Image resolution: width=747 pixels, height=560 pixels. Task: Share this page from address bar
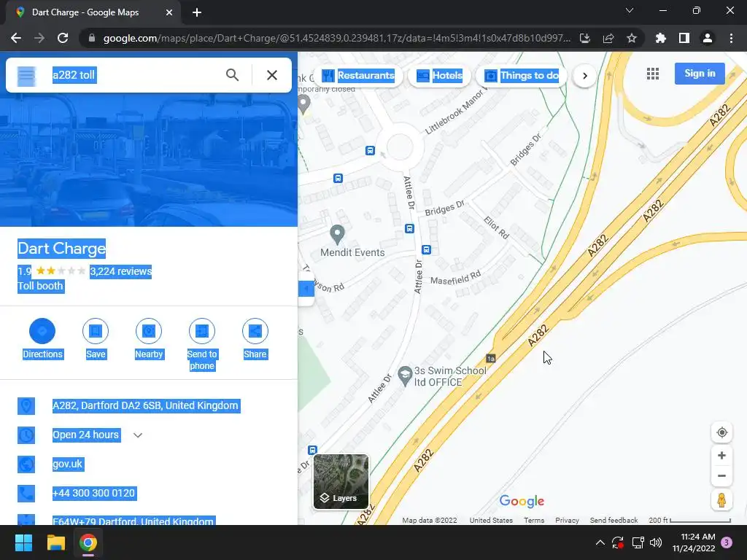[x=608, y=38]
